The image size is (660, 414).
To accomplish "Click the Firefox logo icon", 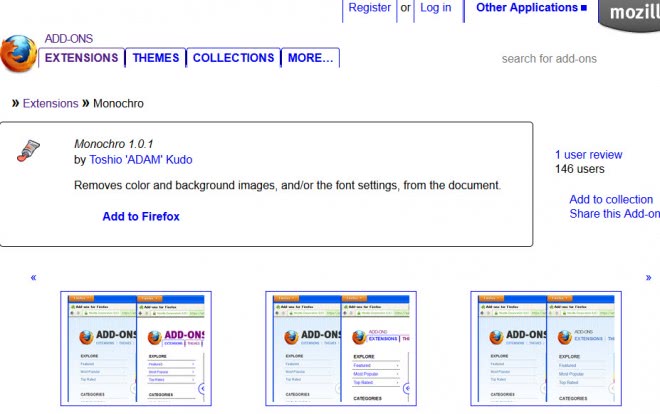I will click(x=19, y=53).
